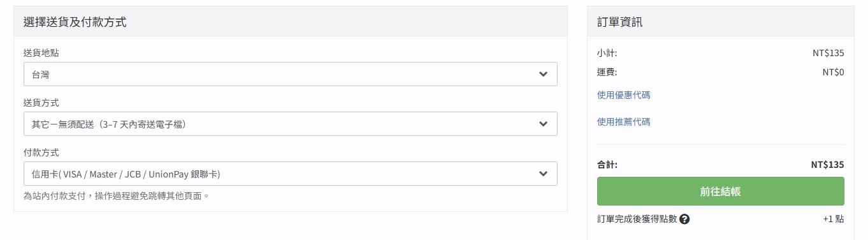Open the 送貨方式 dropdown showing 其它－無須配送
The image size is (868, 240).
(x=291, y=124)
